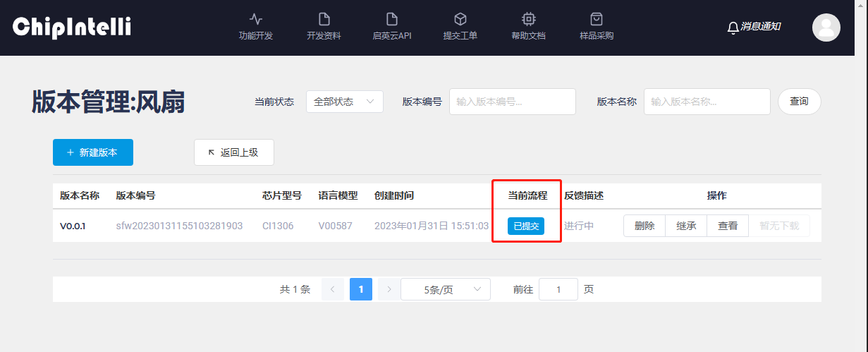Open the 开发资料 document icon
The height and width of the screenshot is (352, 868).
coord(324,19)
